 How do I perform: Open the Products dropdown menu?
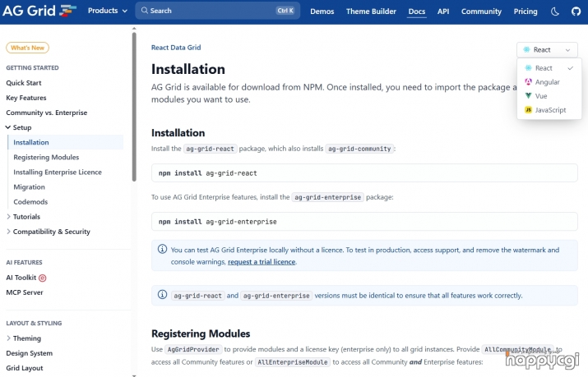[107, 11]
